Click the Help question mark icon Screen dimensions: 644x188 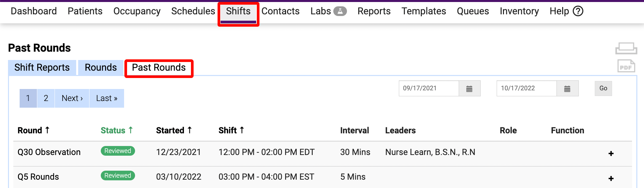tap(578, 11)
